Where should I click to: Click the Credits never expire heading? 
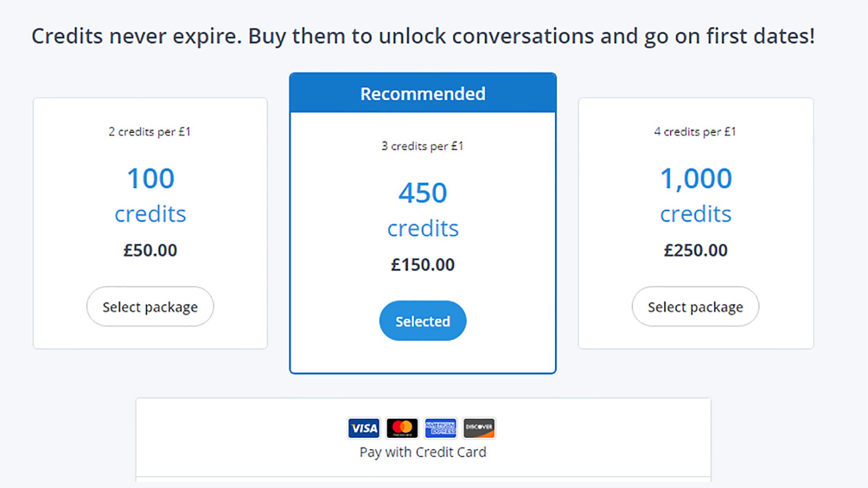point(423,36)
